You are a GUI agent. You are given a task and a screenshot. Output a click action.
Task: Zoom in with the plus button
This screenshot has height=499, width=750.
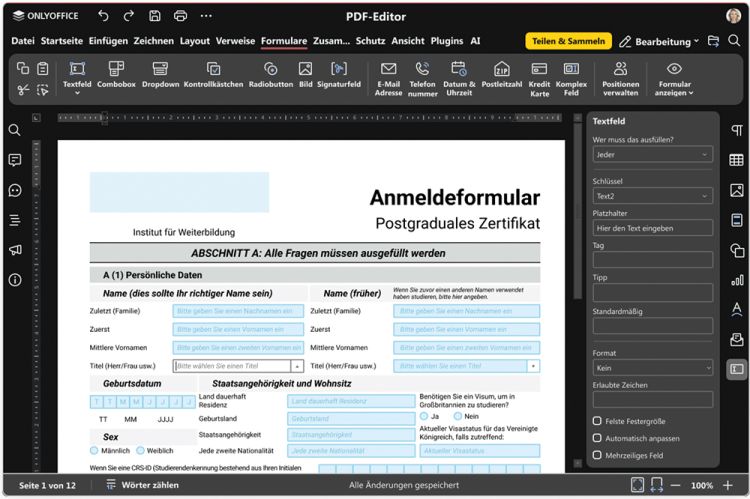pos(728,486)
